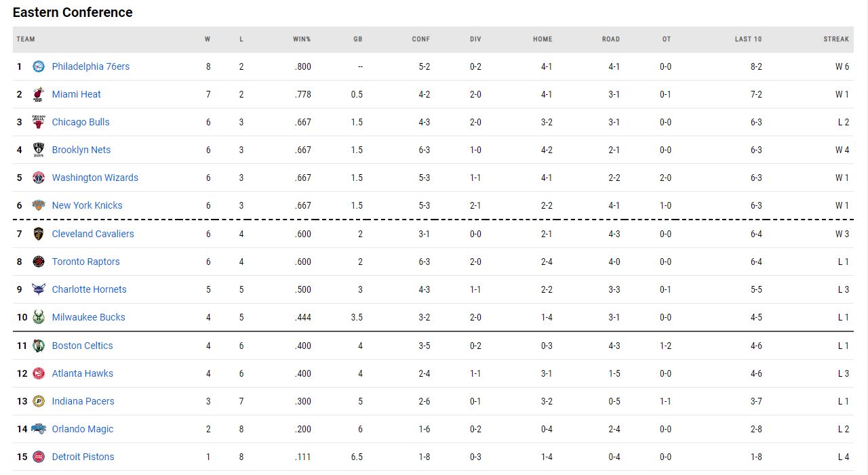This screenshot has height=475, width=868.
Task: Open the New York Knicks team page
Action: click(x=87, y=205)
